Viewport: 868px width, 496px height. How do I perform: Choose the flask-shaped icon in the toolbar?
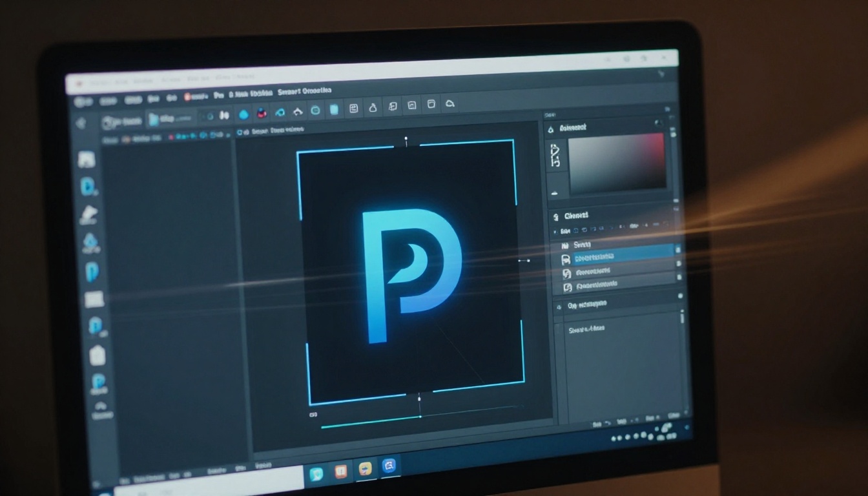pyautogui.click(x=372, y=108)
